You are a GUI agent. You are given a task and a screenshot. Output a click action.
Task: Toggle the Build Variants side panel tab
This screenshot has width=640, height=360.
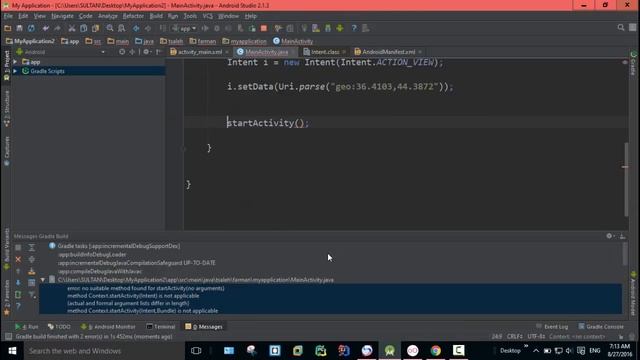[x=7, y=249]
